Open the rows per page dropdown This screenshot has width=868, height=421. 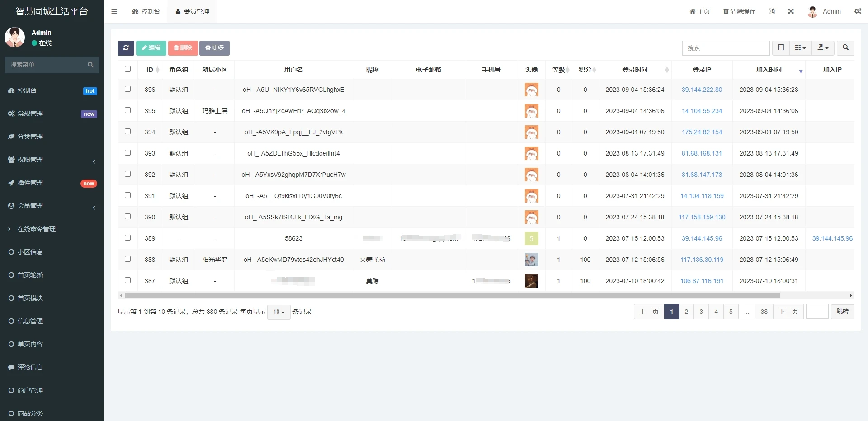(278, 312)
